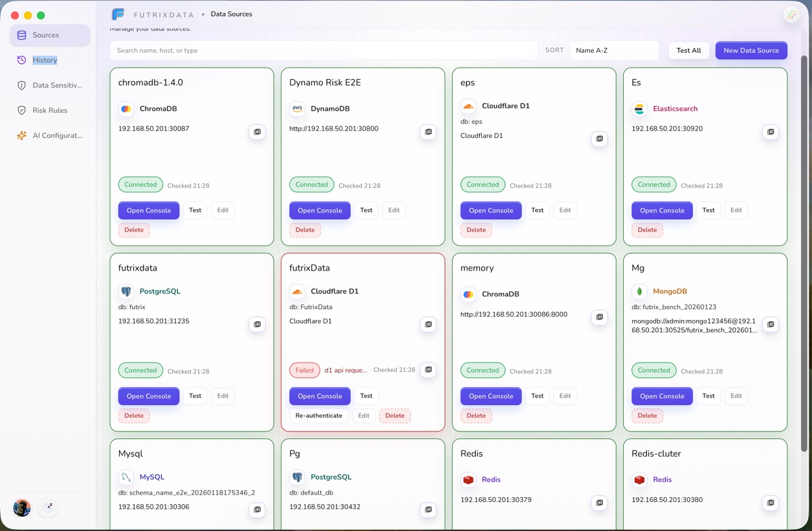The height and width of the screenshot is (531, 812).
Task: Re-authenticate futrixData Cloudflare D1
Action: click(319, 416)
